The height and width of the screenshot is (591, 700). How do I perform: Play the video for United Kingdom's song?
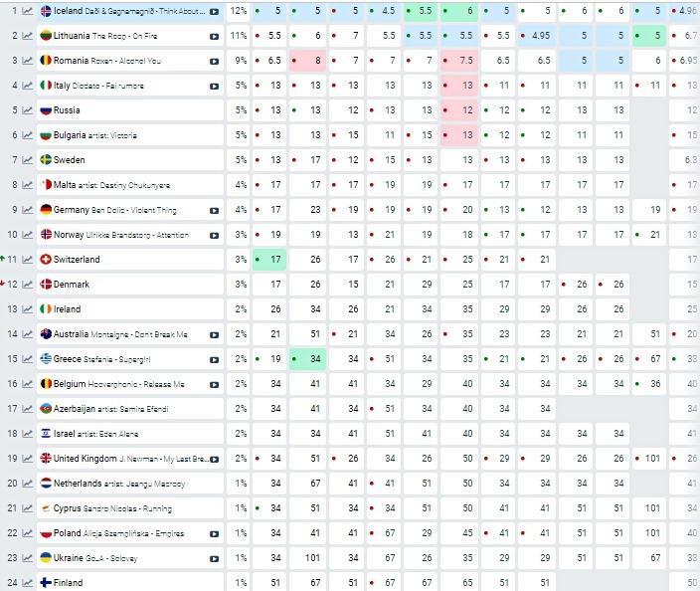pyautogui.click(x=215, y=460)
